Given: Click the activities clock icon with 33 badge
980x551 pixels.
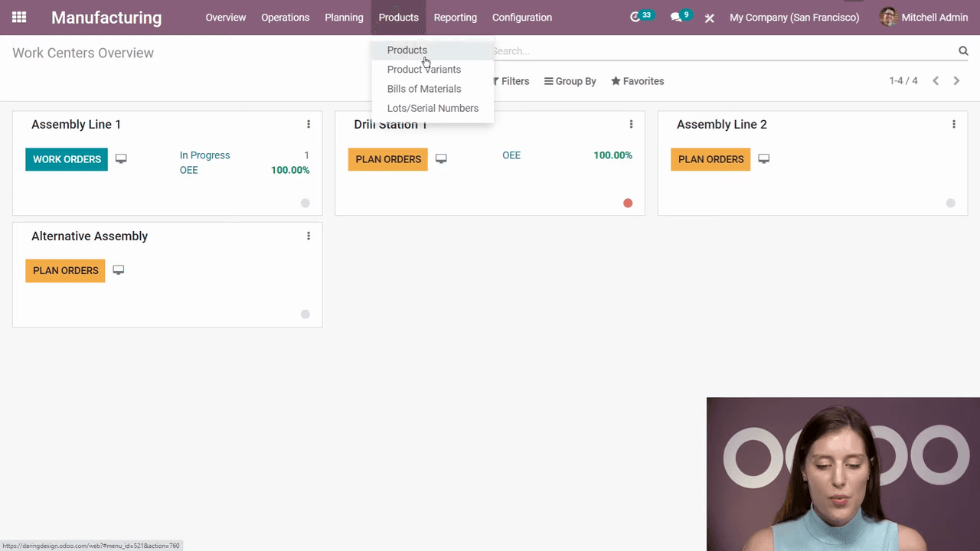Looking at the screenshot, I should (x=635, y=17).
